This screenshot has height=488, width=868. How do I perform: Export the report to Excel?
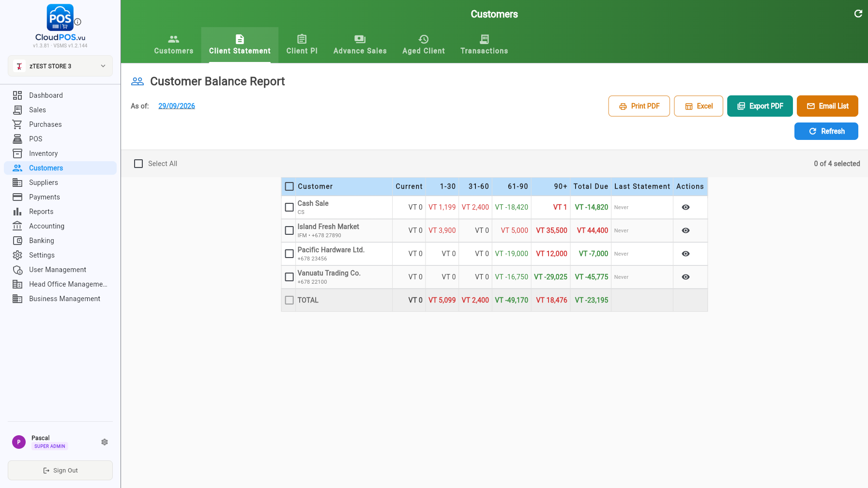point(699,106)
